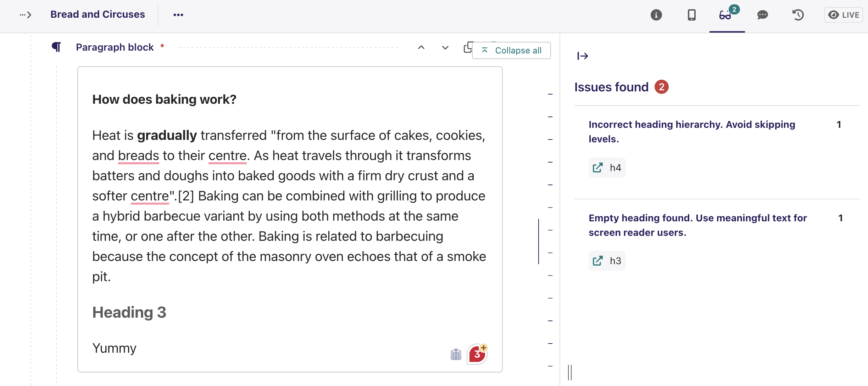Move the paragraph block down
The image size is (868, 386).
pyautogui.click(x=445, y=47)
